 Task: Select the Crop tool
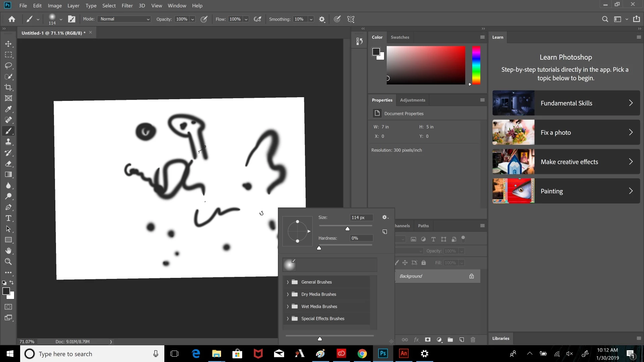(8, 87)
